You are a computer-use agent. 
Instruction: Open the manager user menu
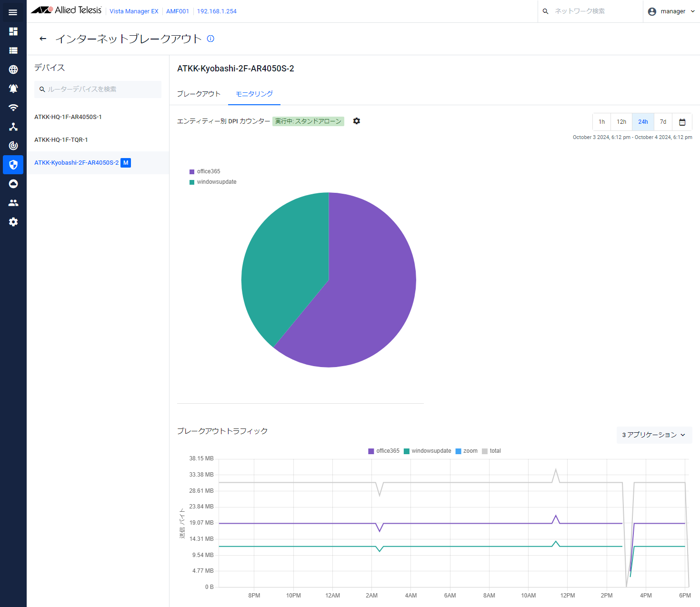pyautogui.click(x=671, y=11)
